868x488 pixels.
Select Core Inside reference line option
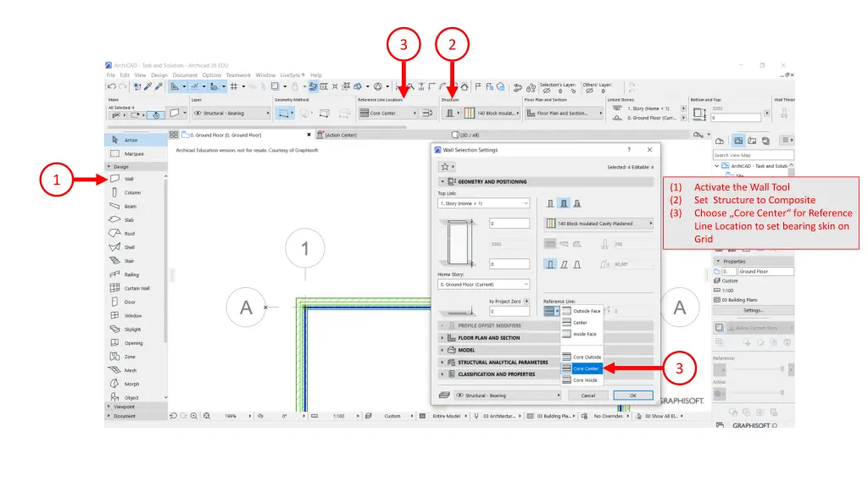pos(581,380)
